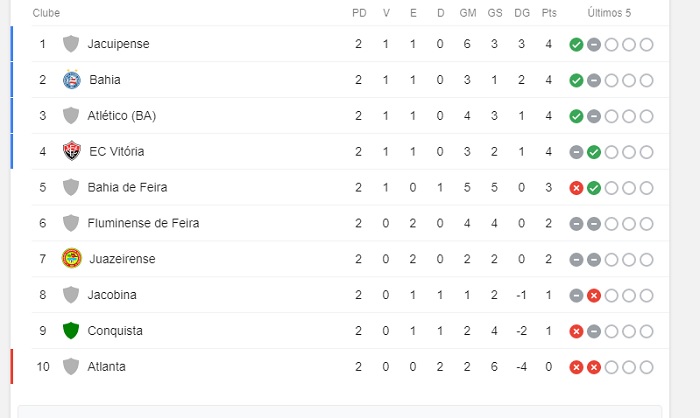Screen dimensions: 700x418
Task: Click the Pts column header
Action: click(x=549, y=13)
